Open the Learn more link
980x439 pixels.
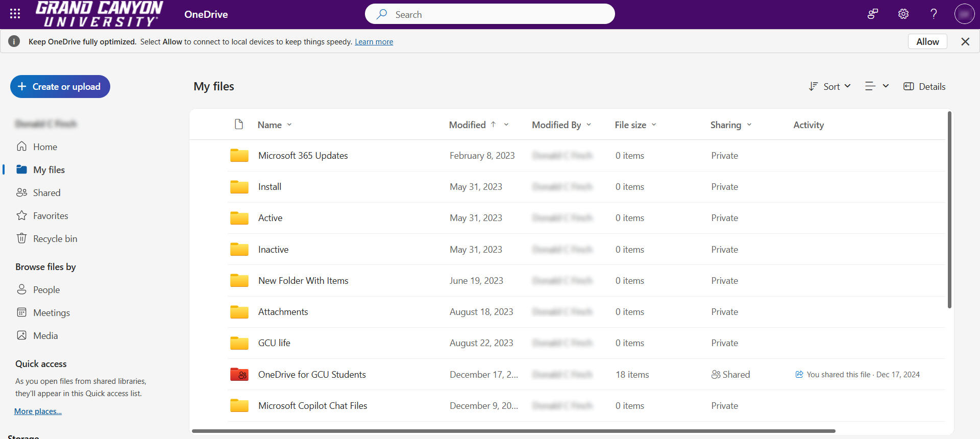pyautogui.click(x=374, y=42)
